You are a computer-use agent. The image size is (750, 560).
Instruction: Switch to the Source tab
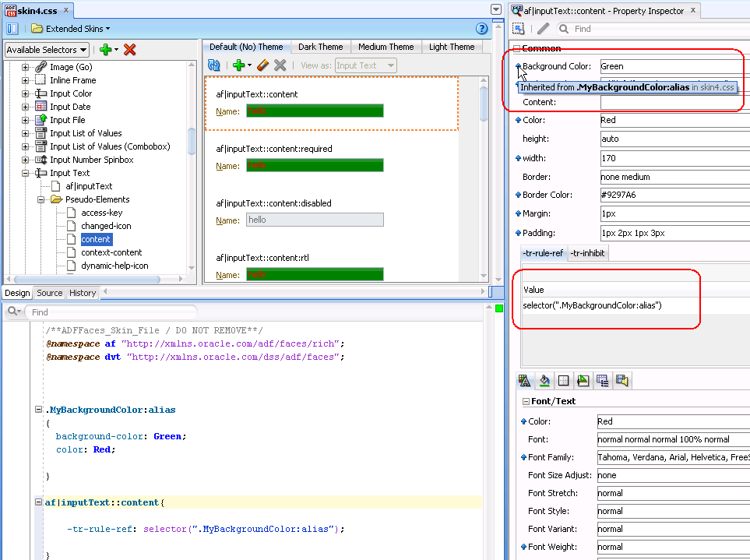pos(49,293)
